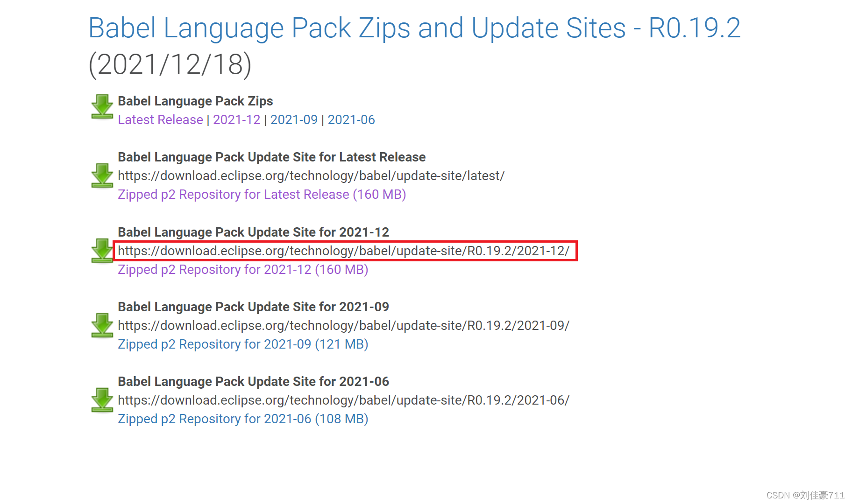Download Zipped p2 Repository for 2021-12 (160 MB)

coord(243,270)
